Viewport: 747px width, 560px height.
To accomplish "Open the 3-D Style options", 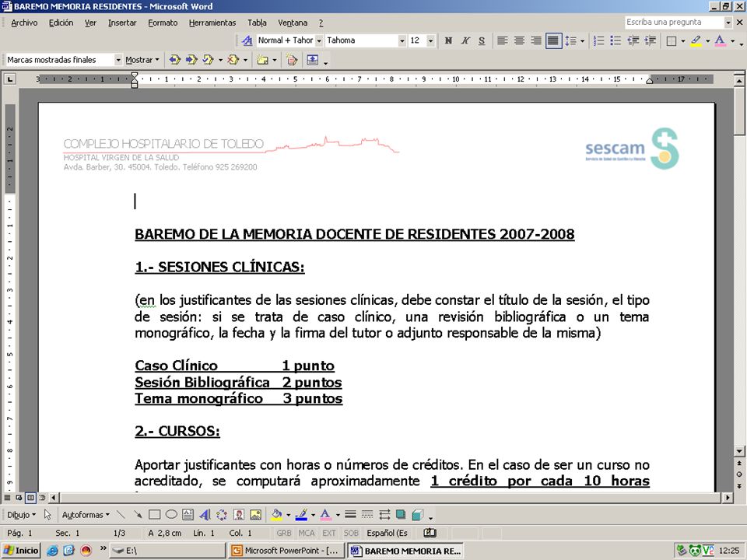I will (418, 515).
